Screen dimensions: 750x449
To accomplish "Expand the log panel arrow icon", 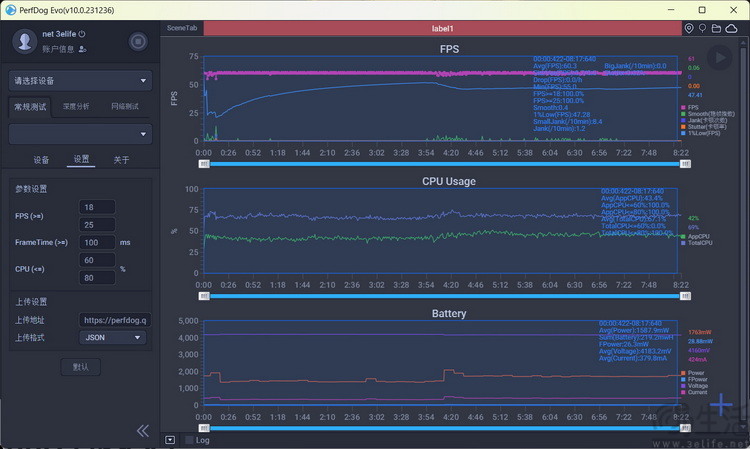I will click(170, 440).
